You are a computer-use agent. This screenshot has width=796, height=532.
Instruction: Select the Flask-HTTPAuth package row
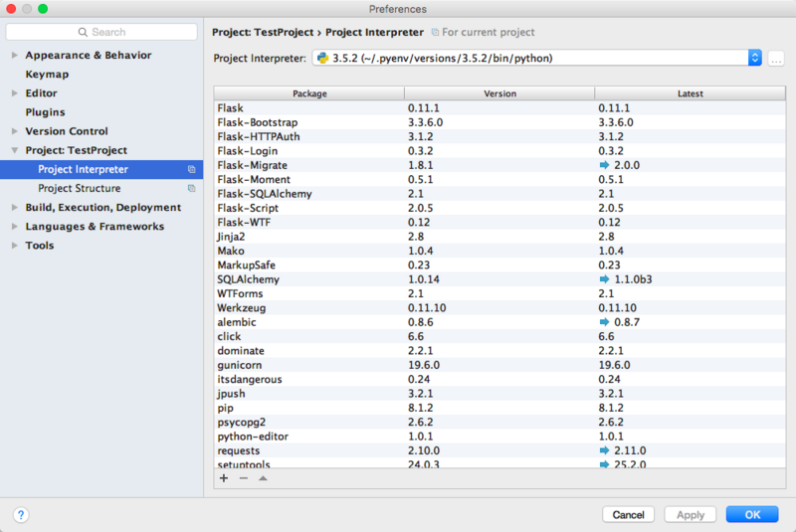tap(499, 136)
